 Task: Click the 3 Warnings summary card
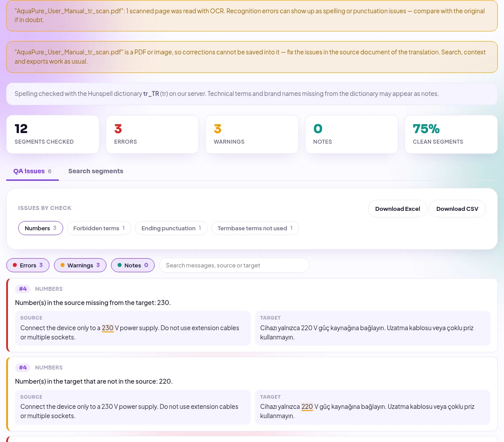coord(252,134)
